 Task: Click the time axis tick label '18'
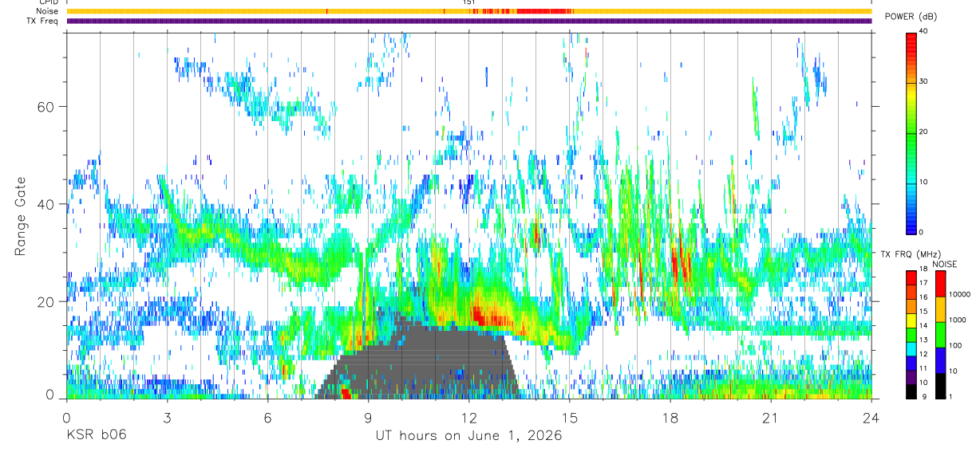pos(670,419)
